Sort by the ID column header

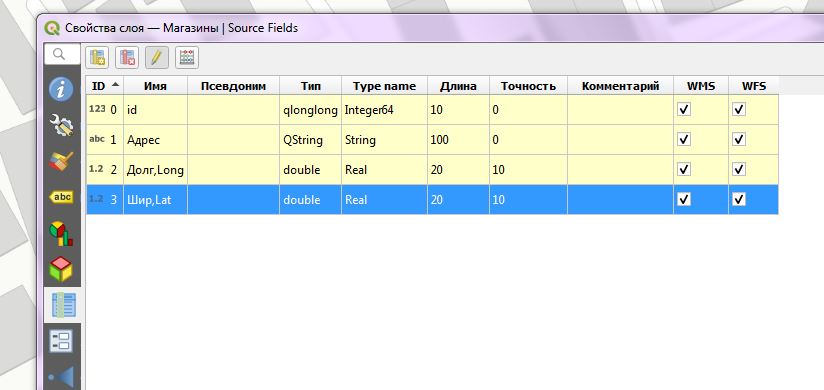105,86
